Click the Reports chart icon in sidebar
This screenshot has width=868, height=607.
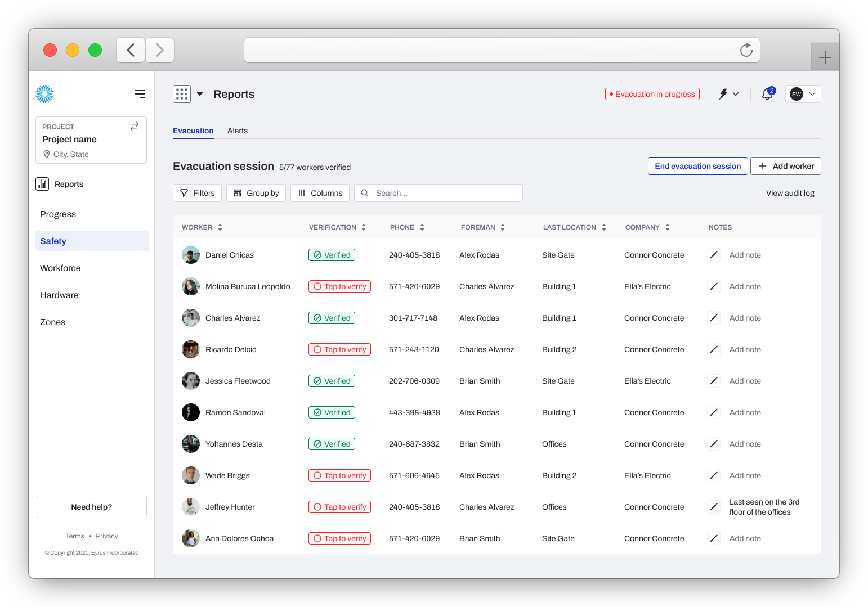click(42, 184)
